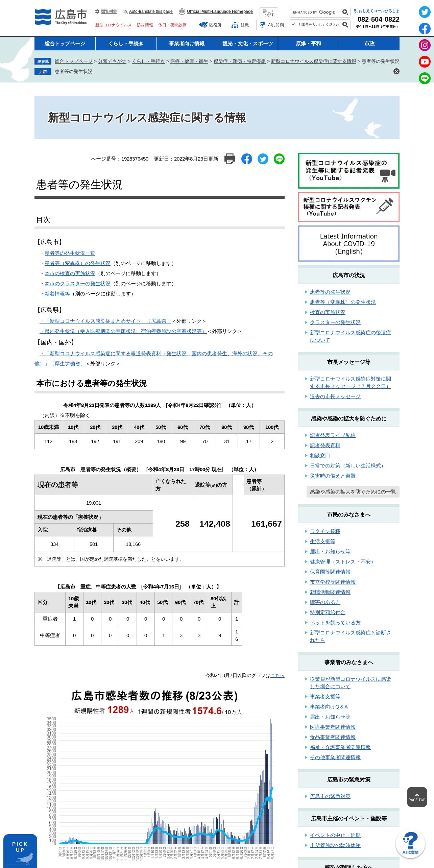Click the cell showing 161,667
The height and width of the screenshot is (868, 434).
(264, 524)
